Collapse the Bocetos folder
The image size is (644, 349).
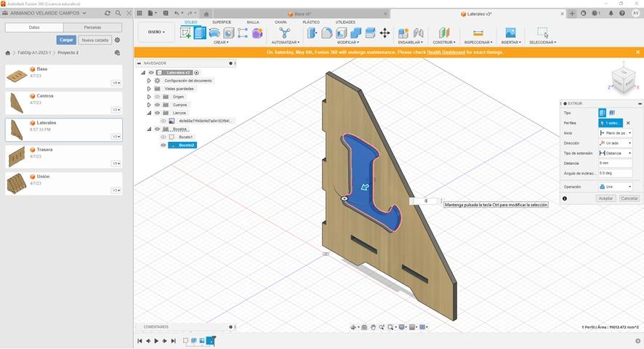click(x=149, y=129)
